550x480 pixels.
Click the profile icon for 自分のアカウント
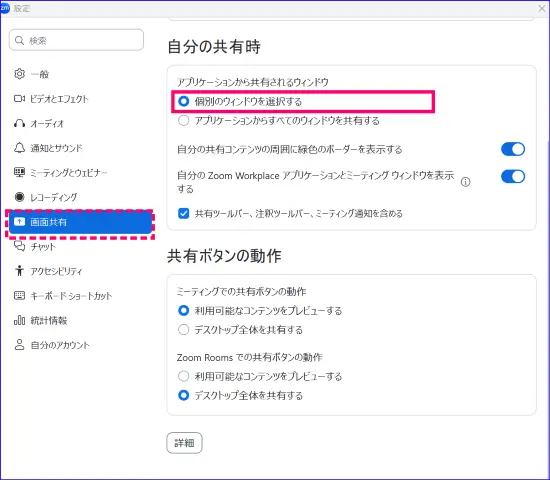(19, 345)
